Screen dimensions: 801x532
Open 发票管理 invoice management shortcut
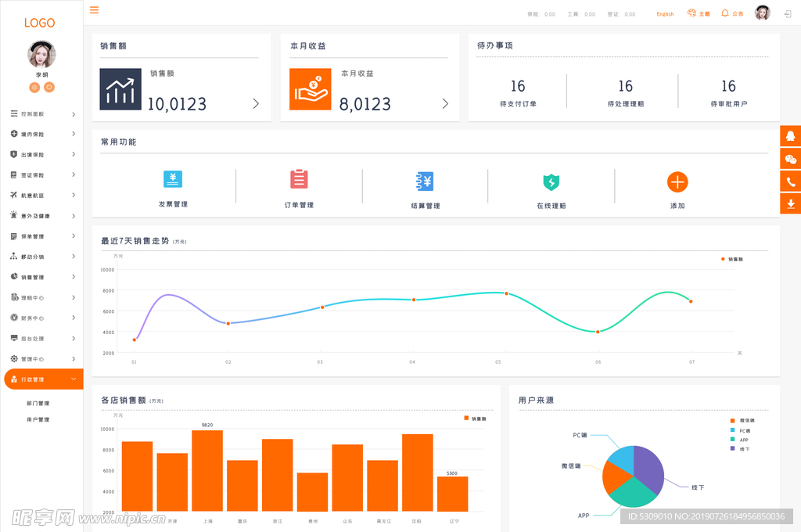173,179
